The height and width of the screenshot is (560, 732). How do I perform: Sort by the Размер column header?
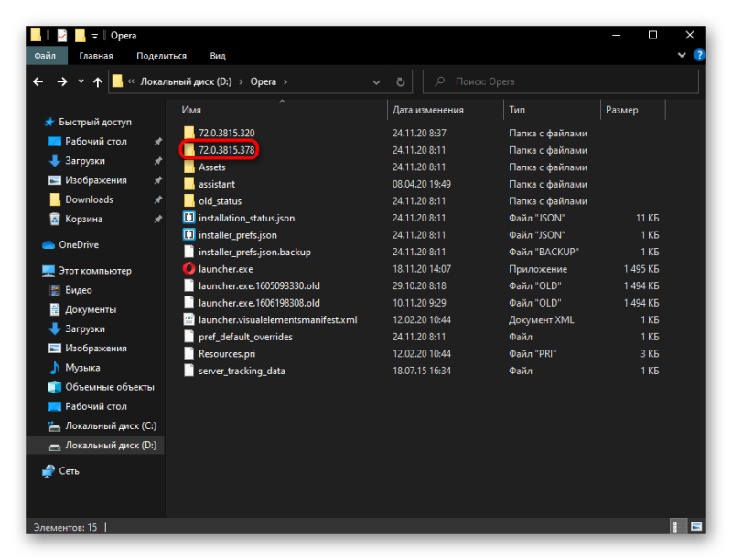(621, 110)
